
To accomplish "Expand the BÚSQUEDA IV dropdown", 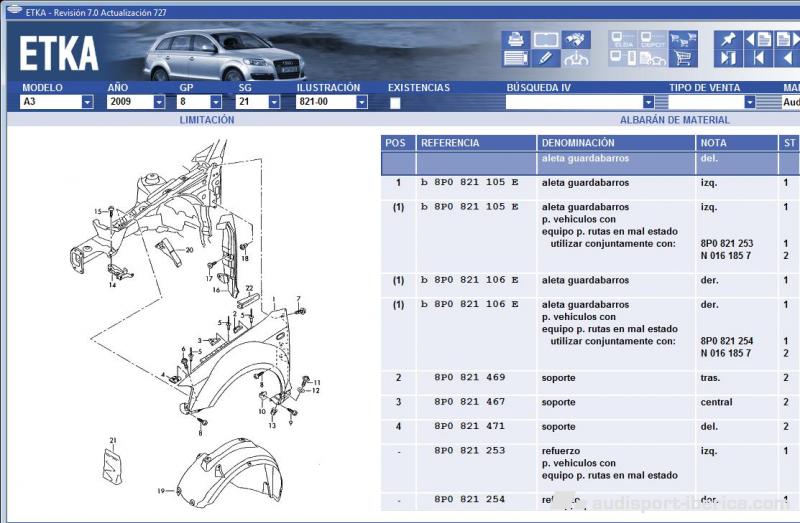I will point(648,102).
